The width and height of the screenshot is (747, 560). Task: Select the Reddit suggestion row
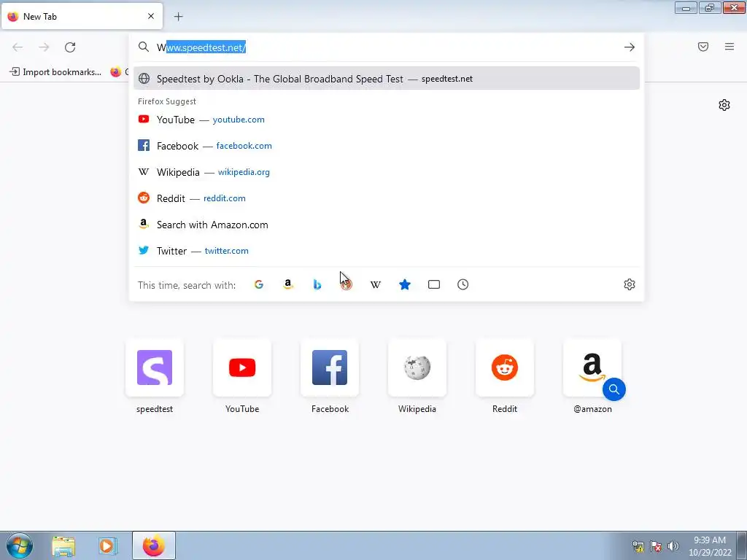coord(387,198)
